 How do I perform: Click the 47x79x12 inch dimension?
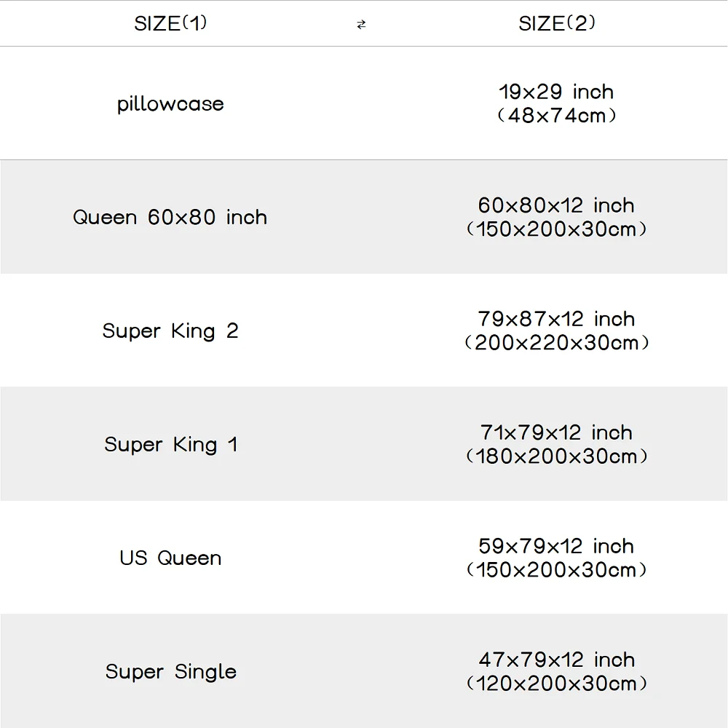click(x=556, y=660)
